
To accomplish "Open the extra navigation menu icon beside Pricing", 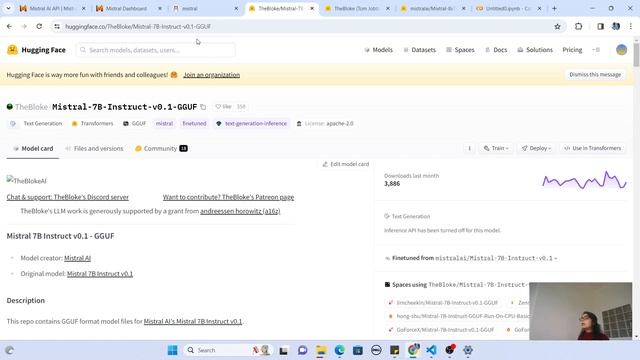I will coord(596,50).
